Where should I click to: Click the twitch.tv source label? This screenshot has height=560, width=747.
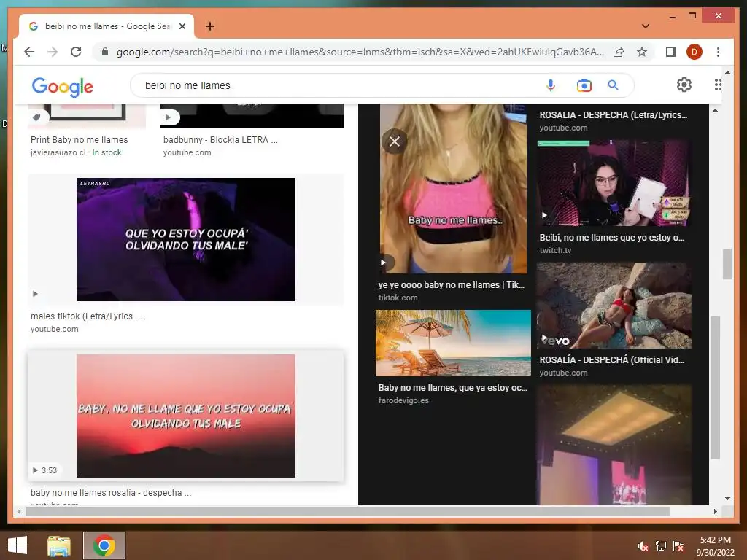coord(555,250)
